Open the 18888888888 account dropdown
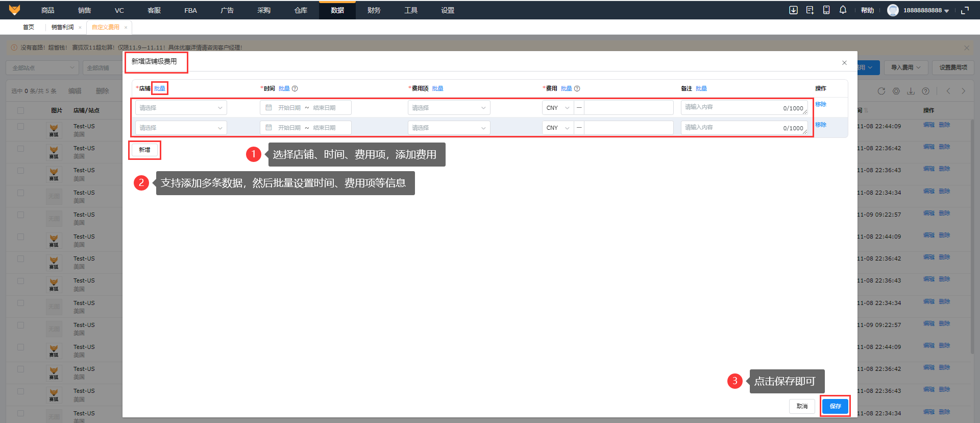The width and height of the screenshot is (980, 423). click(x=926, y=10)
